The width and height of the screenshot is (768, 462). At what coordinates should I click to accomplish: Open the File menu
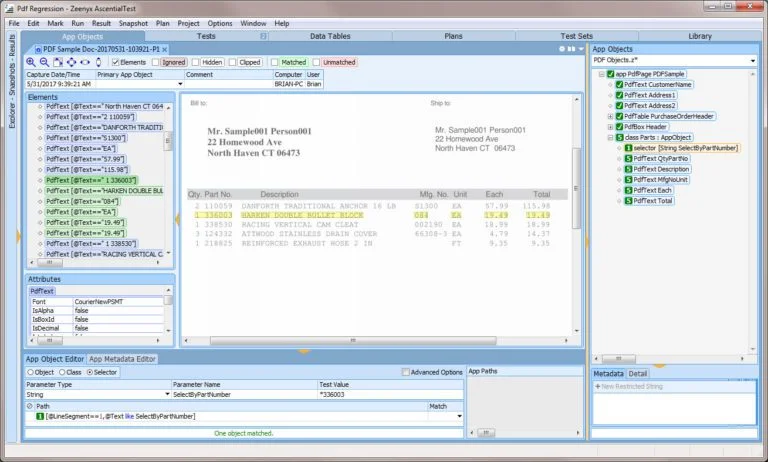click(14, 24)
